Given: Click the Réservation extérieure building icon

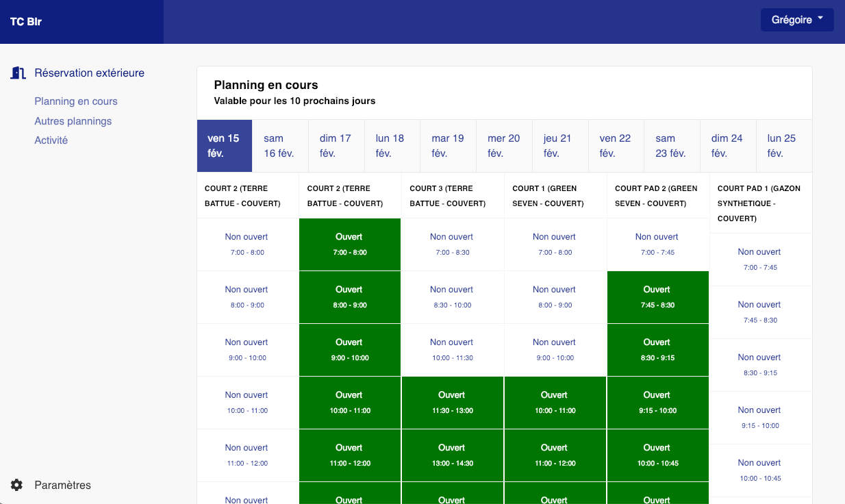Looking at the screenshot, I should [x=18, y=73].
